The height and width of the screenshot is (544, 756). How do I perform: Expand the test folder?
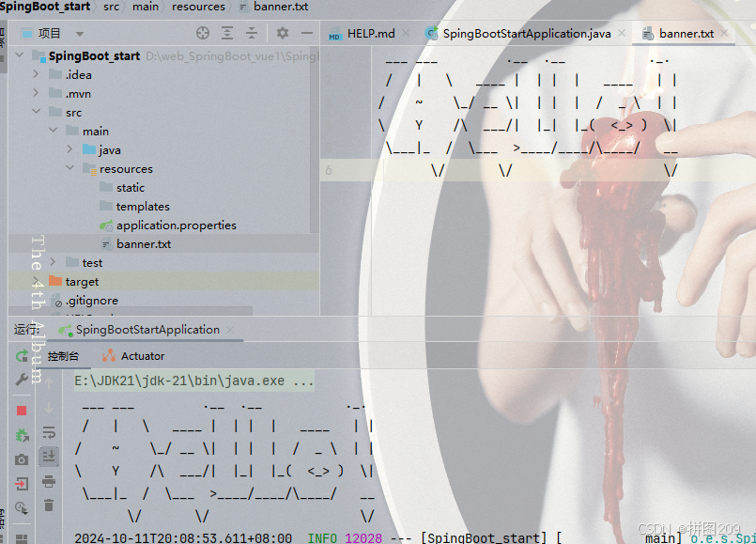[53, 262]
